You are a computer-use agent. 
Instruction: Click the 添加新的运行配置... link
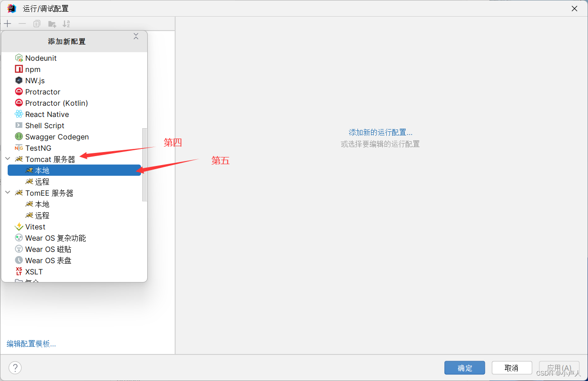[x=380, y=132]
